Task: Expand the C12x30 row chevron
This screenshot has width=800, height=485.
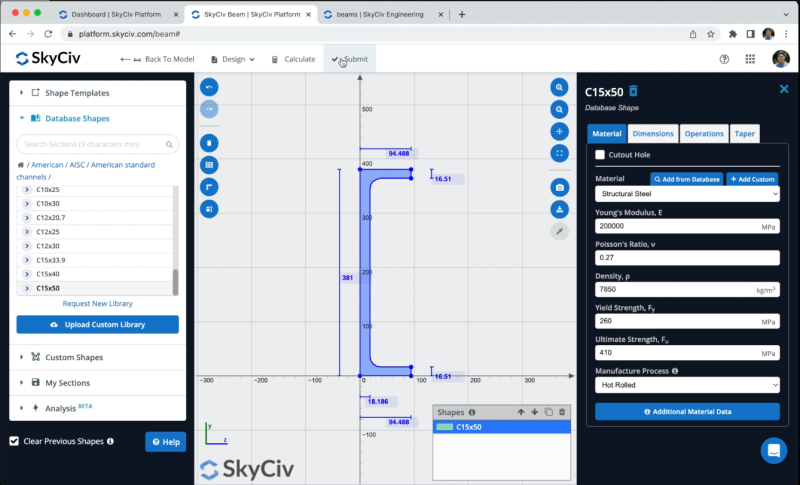Action: pyautogui.click(x=27, y=246)
